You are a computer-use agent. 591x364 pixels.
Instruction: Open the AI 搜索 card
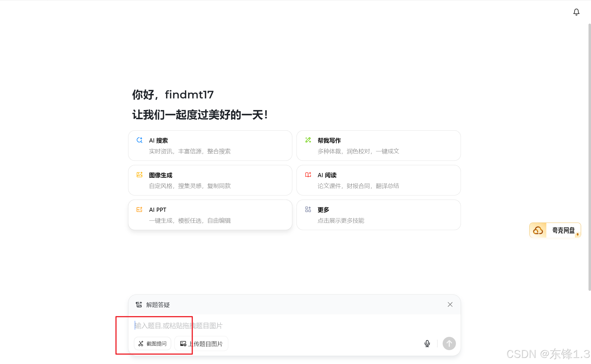210,146
